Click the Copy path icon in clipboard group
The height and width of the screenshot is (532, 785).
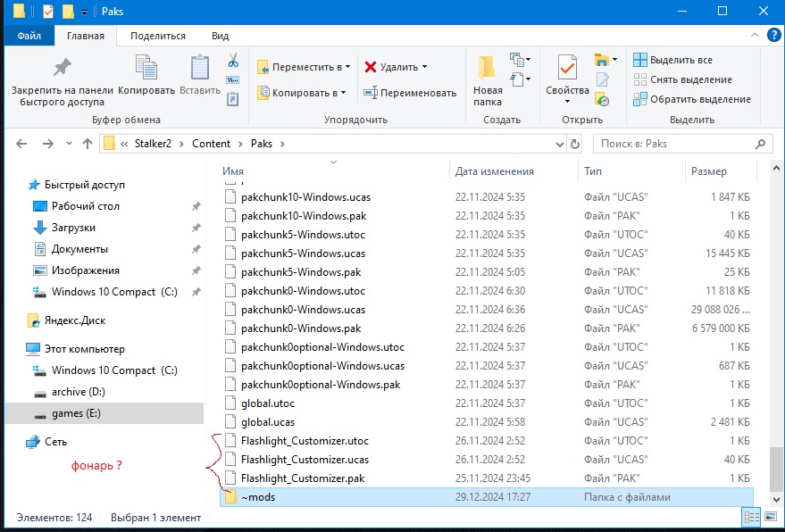click(233, 79)
